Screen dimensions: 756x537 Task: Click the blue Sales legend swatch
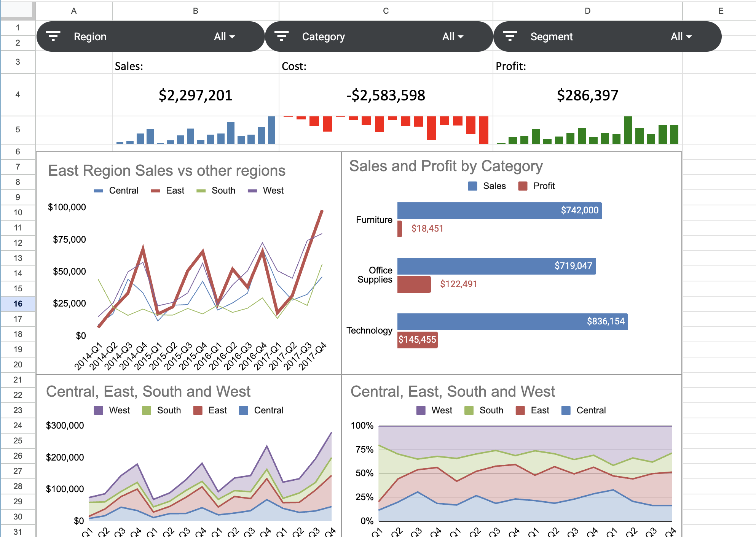(x=472, y=186)
